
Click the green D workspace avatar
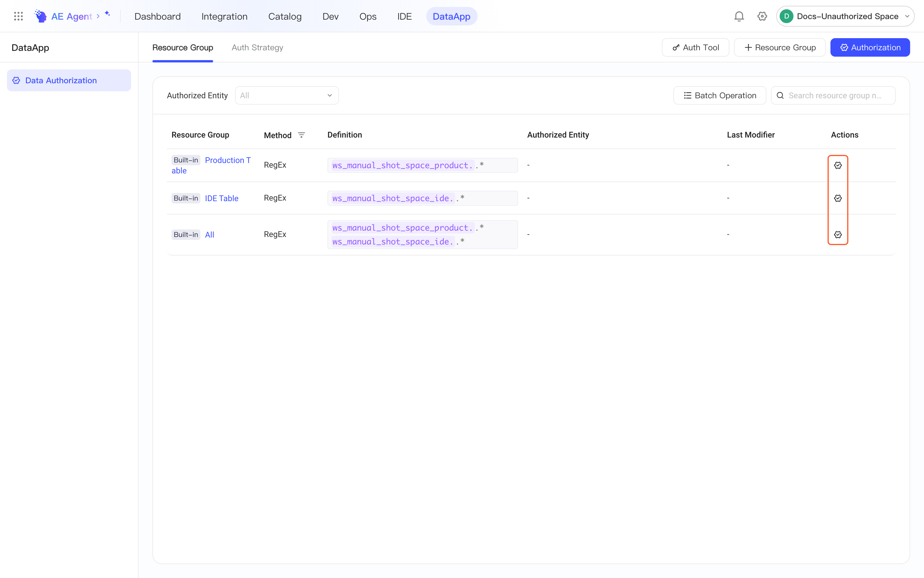787,16
